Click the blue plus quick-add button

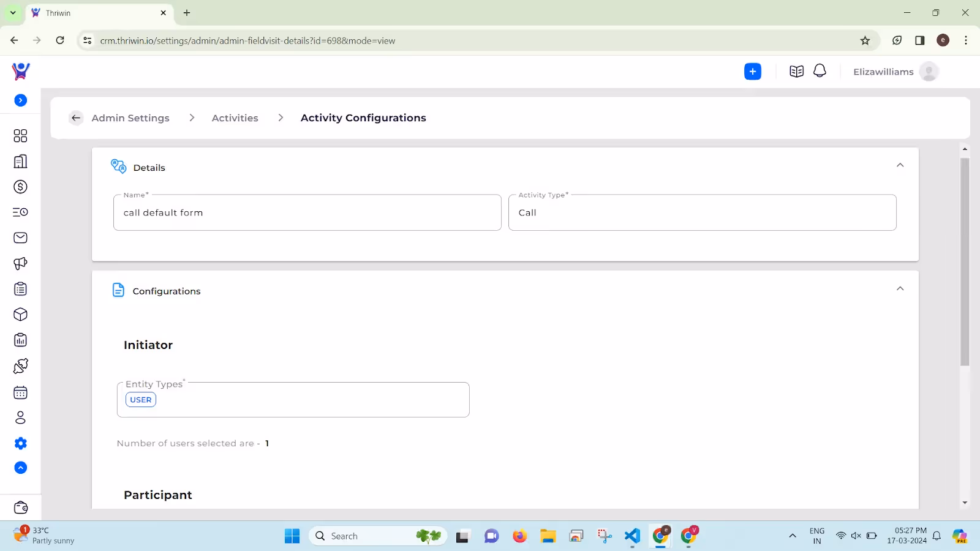coord(753,72)
